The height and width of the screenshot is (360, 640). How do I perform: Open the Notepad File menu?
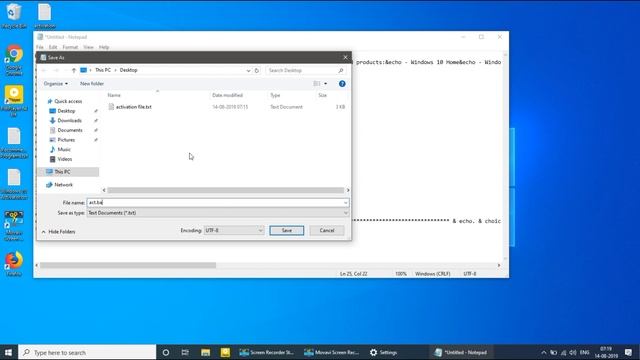pos(40,47)
